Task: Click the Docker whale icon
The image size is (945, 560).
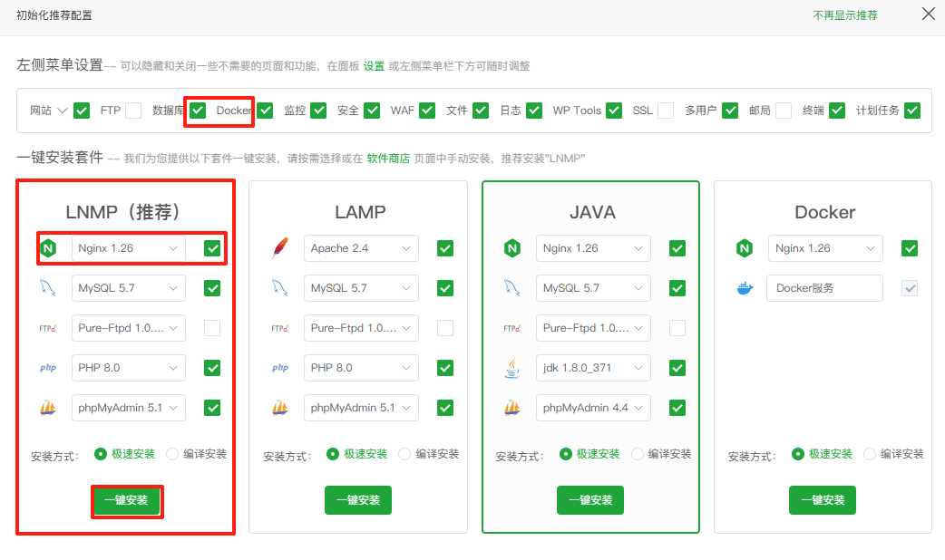Action: click(x=745, y=288)
